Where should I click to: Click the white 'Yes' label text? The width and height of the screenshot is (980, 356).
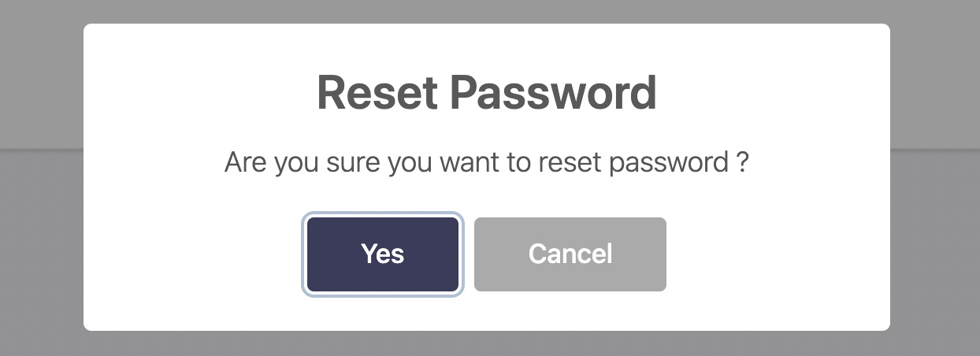383,254
